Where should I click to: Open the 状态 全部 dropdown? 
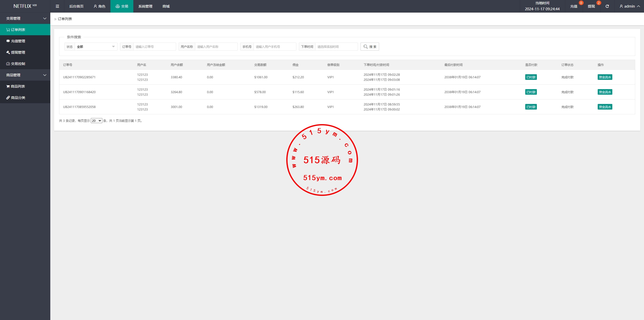point(96,47)
